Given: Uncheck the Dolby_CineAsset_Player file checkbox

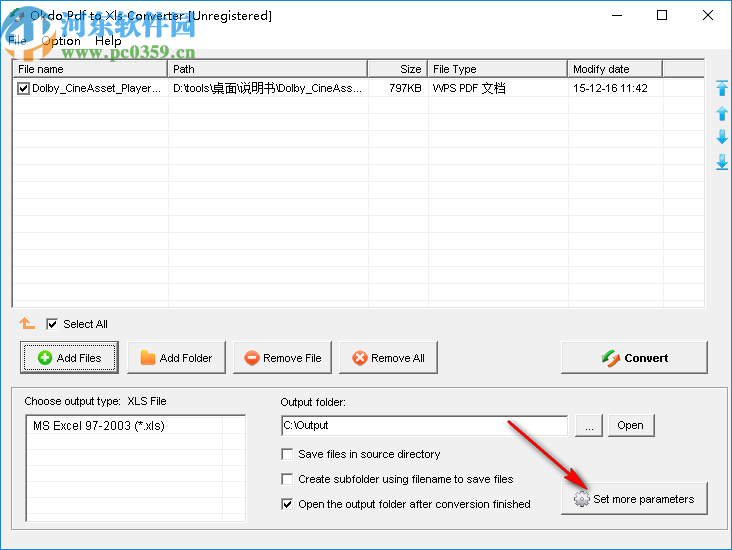Looking at the screenshot, I should pos(23,88).
